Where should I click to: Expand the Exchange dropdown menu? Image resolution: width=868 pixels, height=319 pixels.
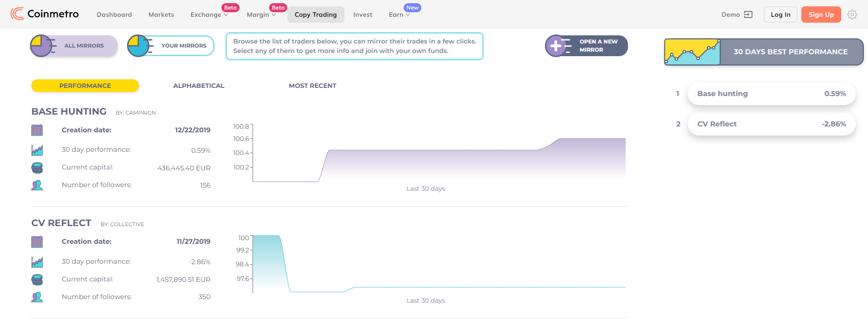click(x=209, y=14)
